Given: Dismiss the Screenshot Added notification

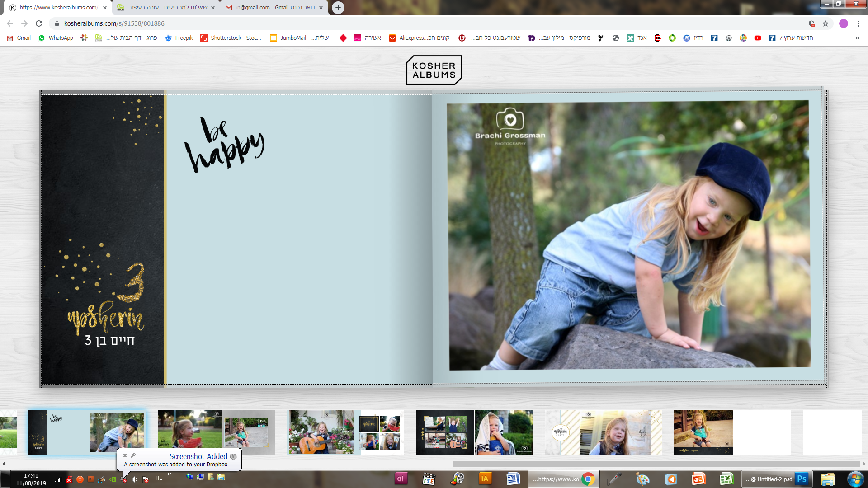Looking at the screenshot, I should tap(125, 455).
